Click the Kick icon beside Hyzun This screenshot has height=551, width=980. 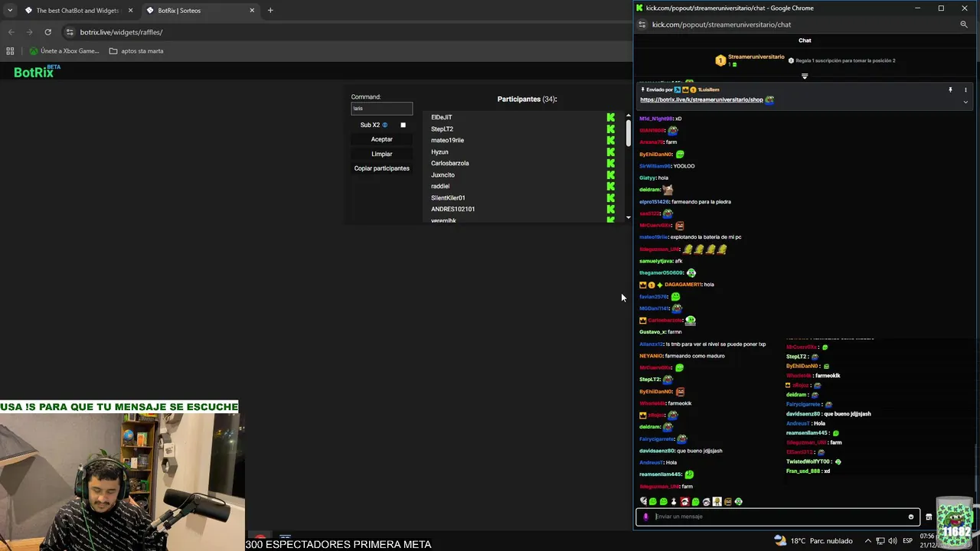(x=611, y=152)
